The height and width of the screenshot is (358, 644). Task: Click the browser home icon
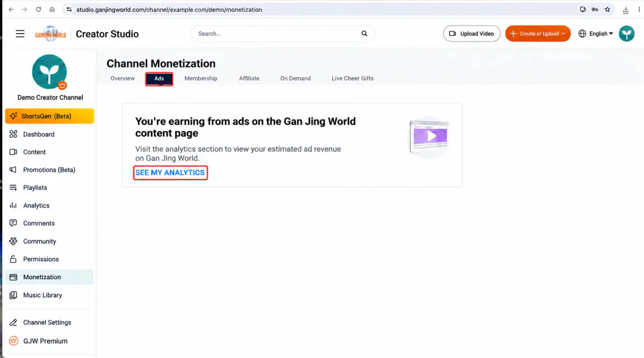coord(52,10)
